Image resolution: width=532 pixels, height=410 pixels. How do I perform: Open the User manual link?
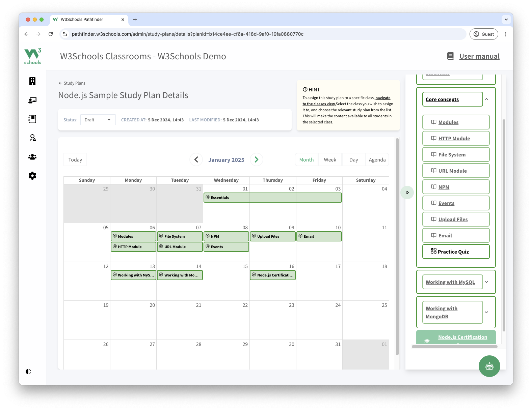(479, 56)
